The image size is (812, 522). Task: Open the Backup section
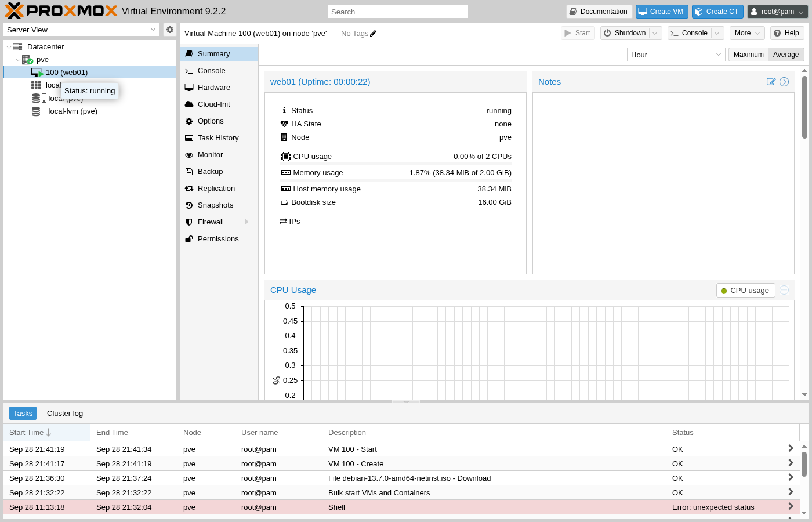coord(219,171)
